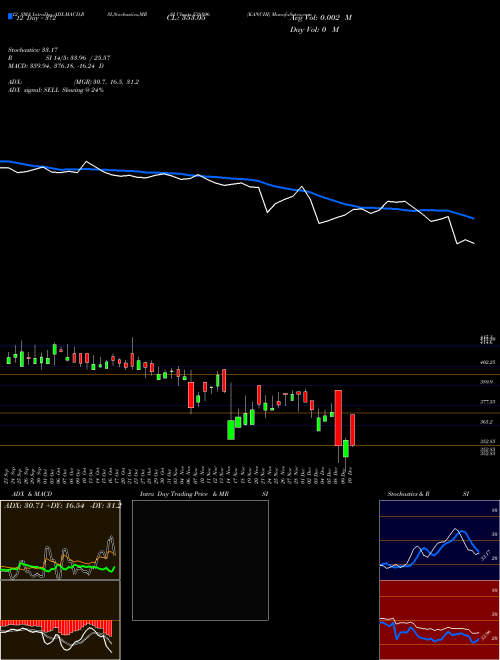The image size is (500, 660).
Task: Click the 389.9 price axis label
Action: click(x=486, y=382)
